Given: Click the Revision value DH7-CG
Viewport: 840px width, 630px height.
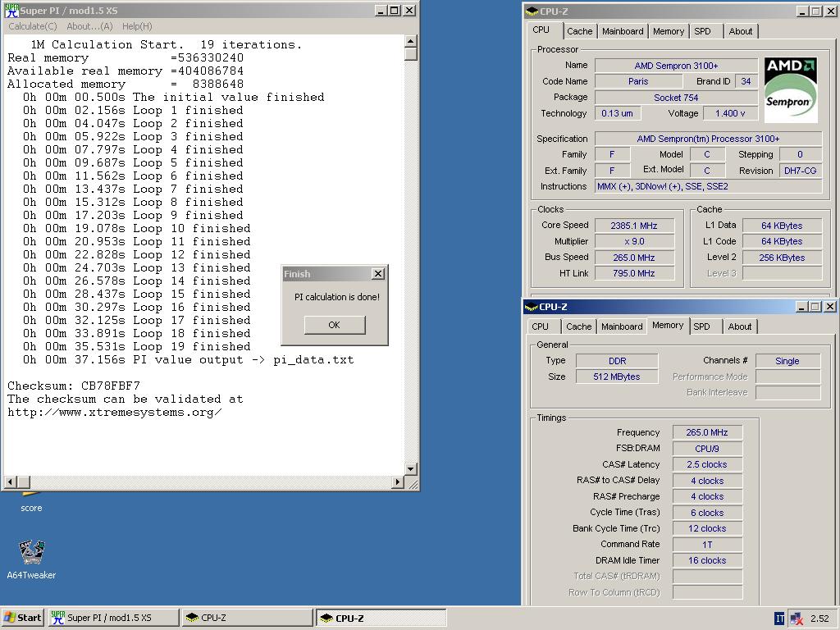Looking at the screenshot, I should point(801,171).
